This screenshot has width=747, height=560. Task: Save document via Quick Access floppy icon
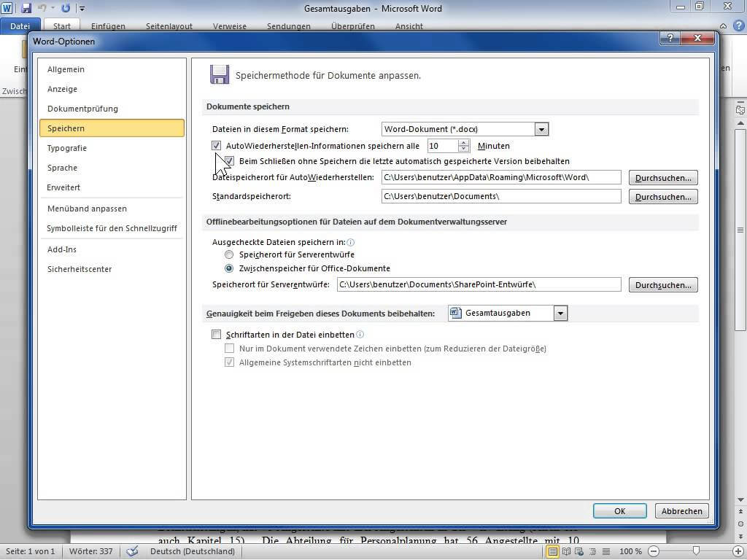pyautogui.click(x=26, y=8)
